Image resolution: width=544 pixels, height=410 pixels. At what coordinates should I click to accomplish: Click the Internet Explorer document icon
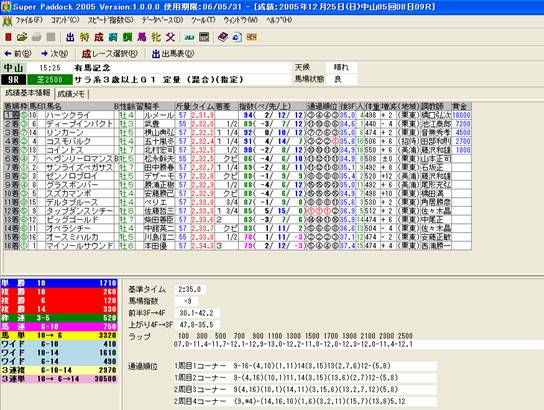237,37
